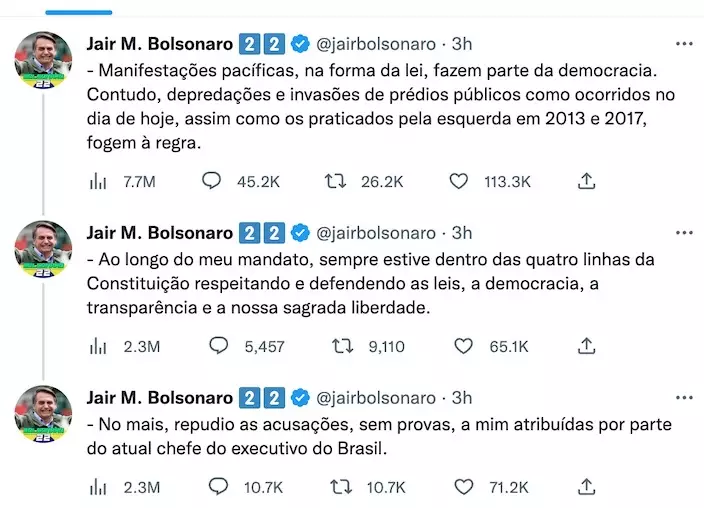
Task: View analytics of the 7.7M views tweet
Action: (x=98, y=181)
